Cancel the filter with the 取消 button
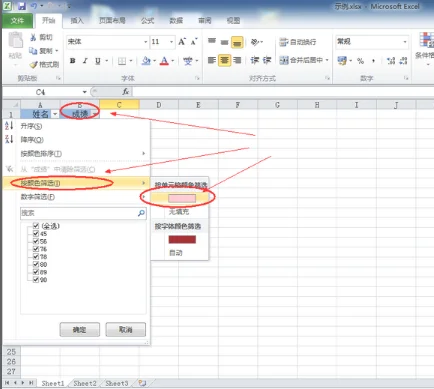This screenshot has height=389, width=434. (126, 330)
